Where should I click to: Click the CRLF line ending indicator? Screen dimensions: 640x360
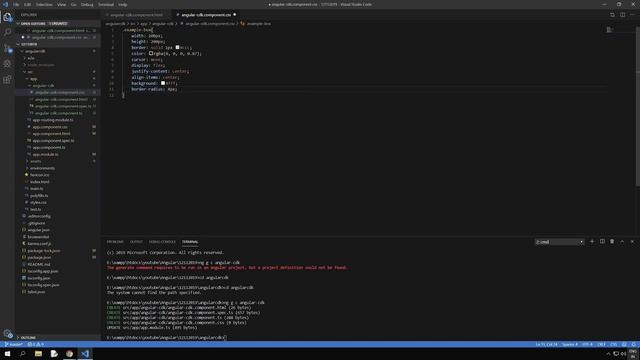point(602,344)
